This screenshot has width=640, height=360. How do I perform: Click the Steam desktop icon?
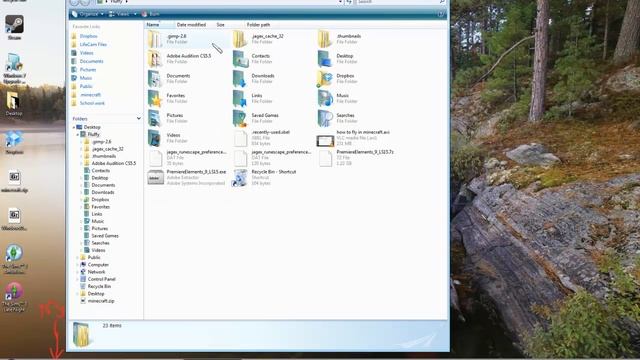[x=14, y=28]
